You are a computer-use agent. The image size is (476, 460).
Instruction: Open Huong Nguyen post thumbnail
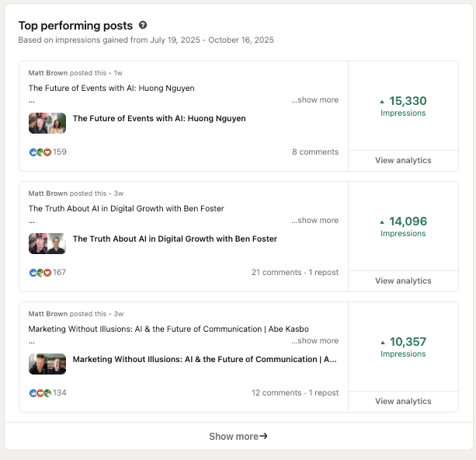coord(47,123)
